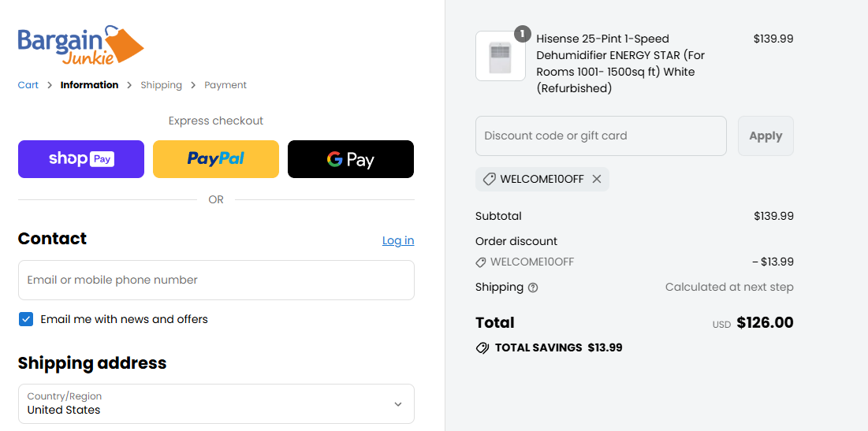Viewport: 868px width, 431px height.
Task: Click the $126.00 total amount
Action: click(x=765, y=322)
